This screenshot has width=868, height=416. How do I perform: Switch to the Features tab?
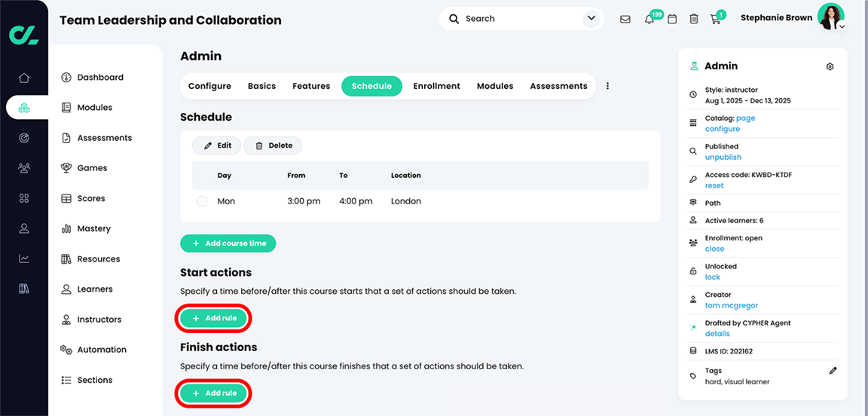coord(311,86)
